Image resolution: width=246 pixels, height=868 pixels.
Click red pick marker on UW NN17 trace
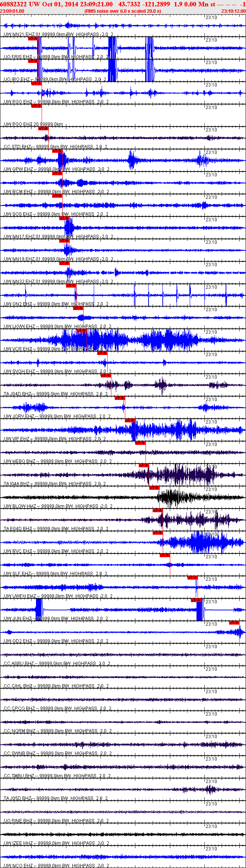click(64, 218)
